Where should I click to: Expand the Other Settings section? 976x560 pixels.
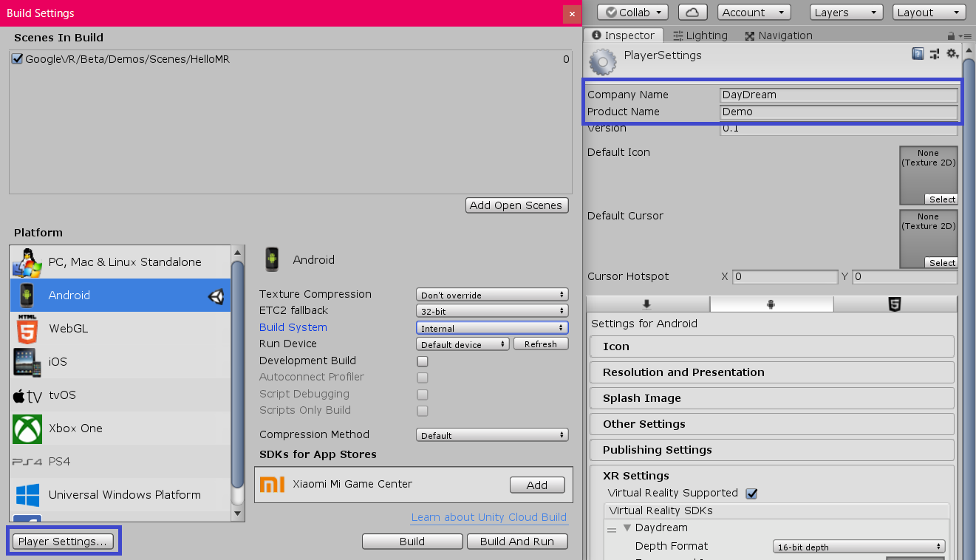click(772, 424)
